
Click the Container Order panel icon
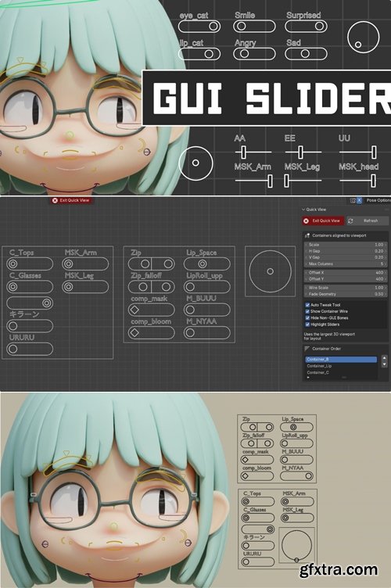pyautogui.click(x=307, y=349)
